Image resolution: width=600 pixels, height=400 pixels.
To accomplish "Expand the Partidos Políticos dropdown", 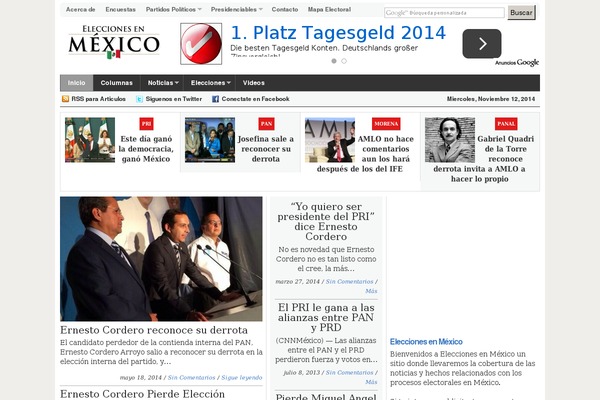I will [173, 10].
